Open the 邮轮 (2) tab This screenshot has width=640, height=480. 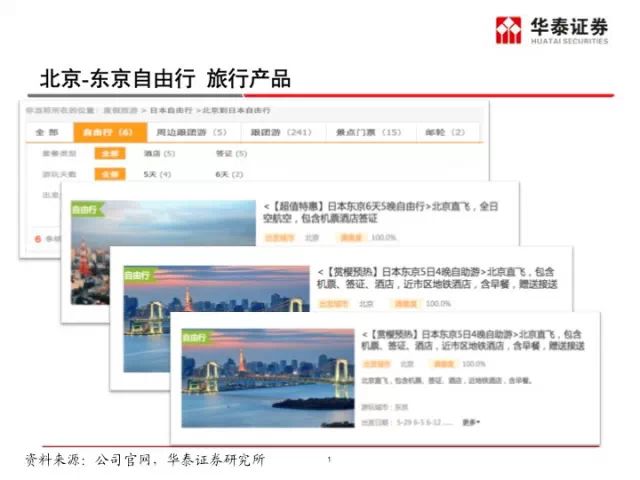coord(445,132)
